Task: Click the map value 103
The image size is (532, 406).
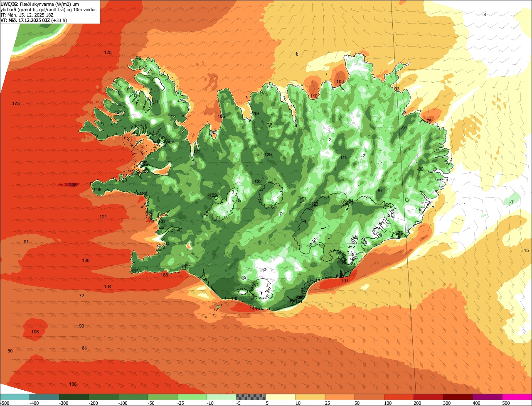Action: pyautogui.click(x=340, y=81)
